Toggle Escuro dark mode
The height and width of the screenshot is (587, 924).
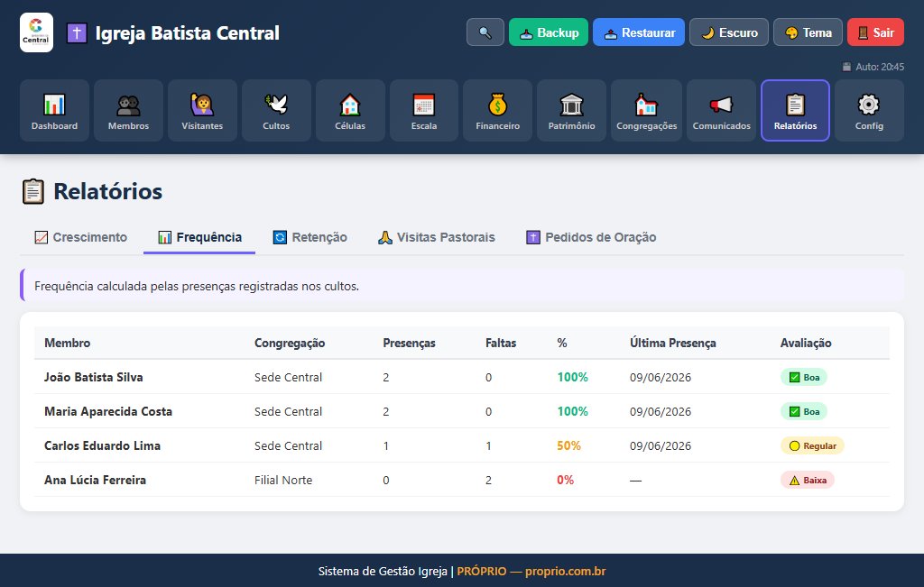[729, 32]
